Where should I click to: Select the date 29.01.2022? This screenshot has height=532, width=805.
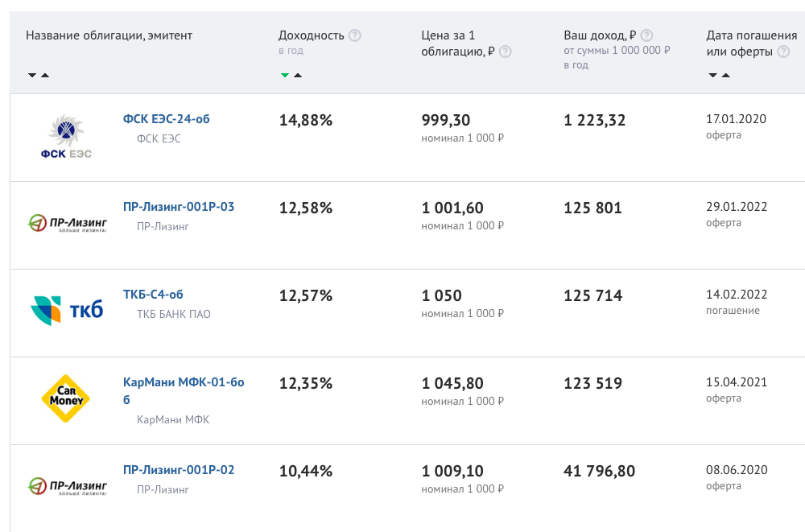(x=737, y=206)
